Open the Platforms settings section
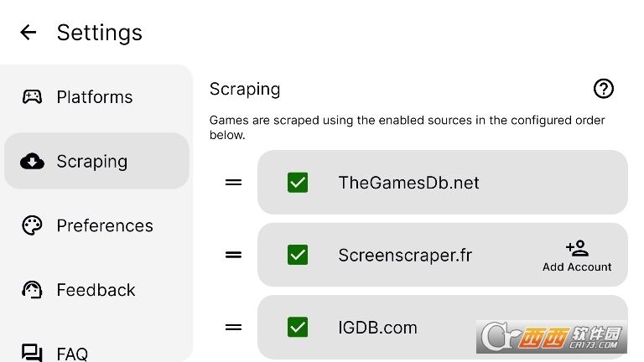Image resolution: width=644 pixels, height=362 pixels. coord(96,97)
